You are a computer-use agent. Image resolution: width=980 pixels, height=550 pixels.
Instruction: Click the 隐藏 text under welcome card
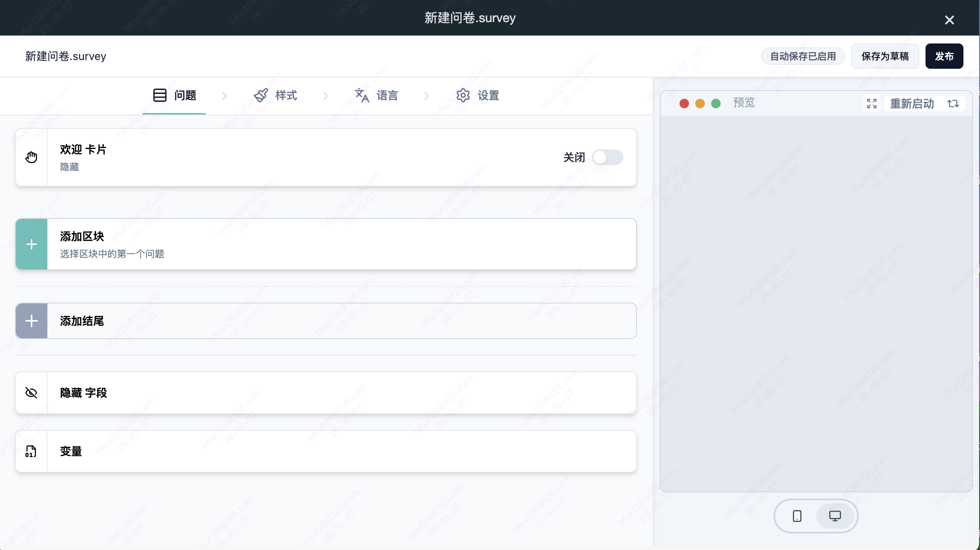click(x=69, y=167)
